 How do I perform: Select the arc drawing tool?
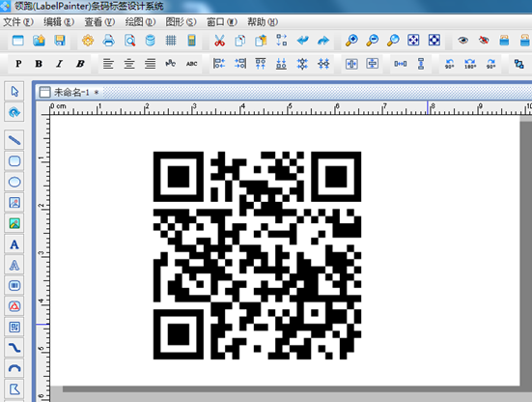click(14, 368)
